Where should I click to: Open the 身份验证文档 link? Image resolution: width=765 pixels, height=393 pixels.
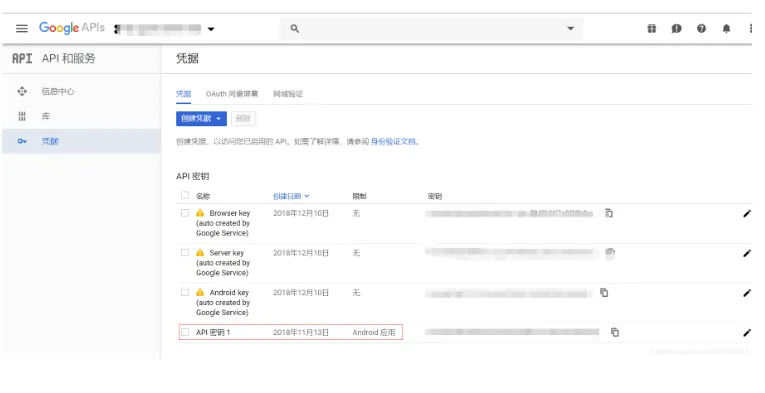click(393, 141)
